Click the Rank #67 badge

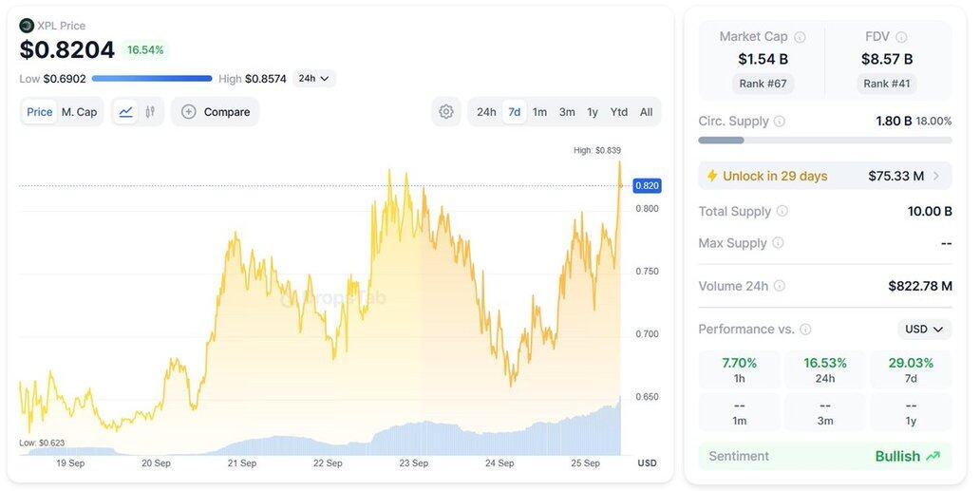763,83
